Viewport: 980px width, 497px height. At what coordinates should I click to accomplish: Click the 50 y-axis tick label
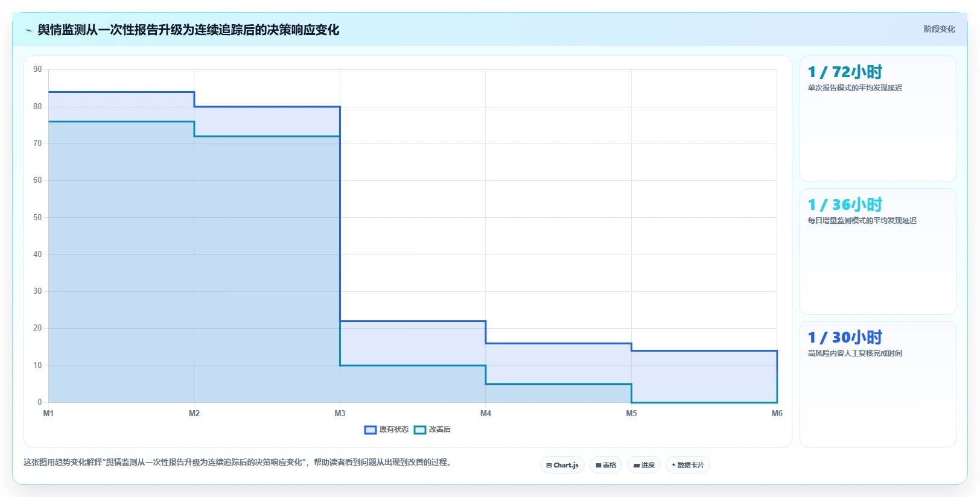(x=37, y=218)
